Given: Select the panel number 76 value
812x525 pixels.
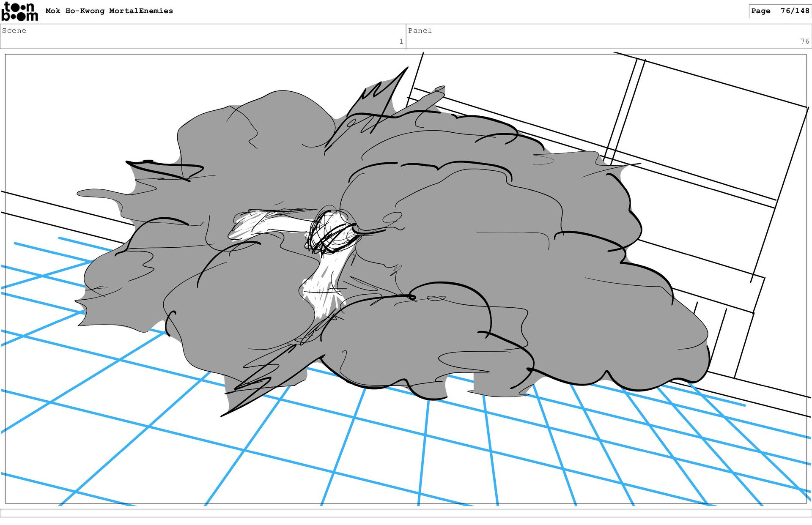Looking at the screenshot, I should tap(804, 41).
